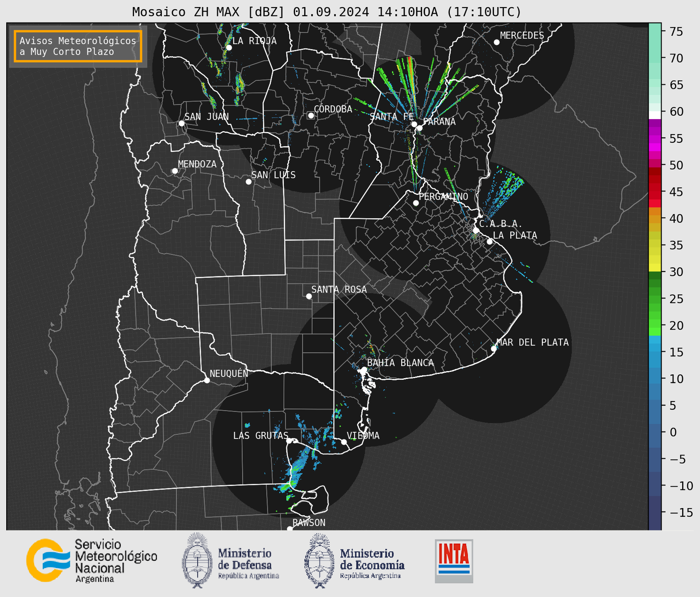Click the Servicio Meteorológico Nacional Argentina text

[x=116, y=560]
